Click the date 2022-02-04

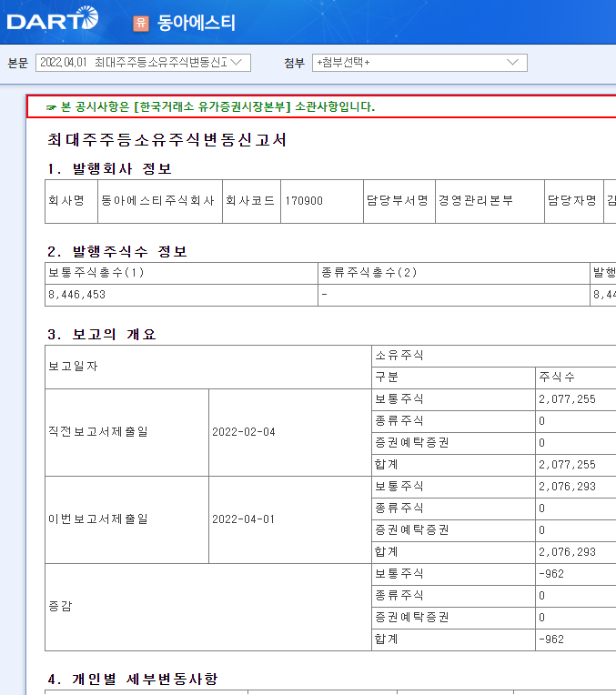coord(244,432)
